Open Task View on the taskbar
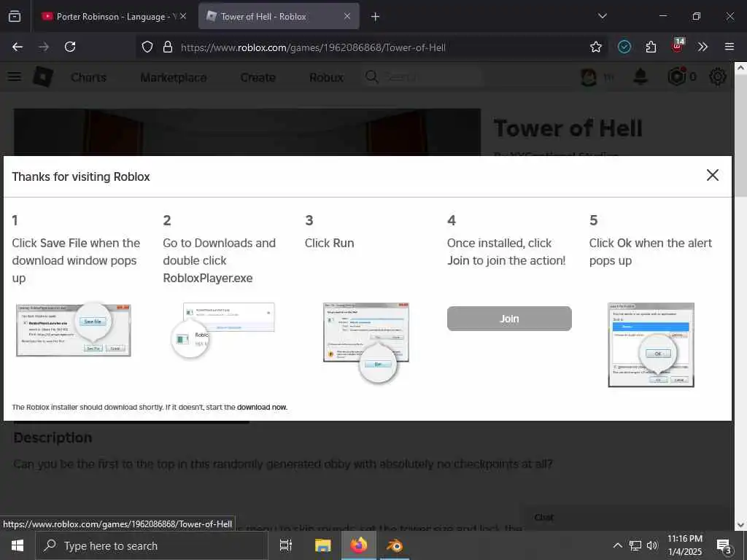 pyautogui.click(x=285, y=545)
